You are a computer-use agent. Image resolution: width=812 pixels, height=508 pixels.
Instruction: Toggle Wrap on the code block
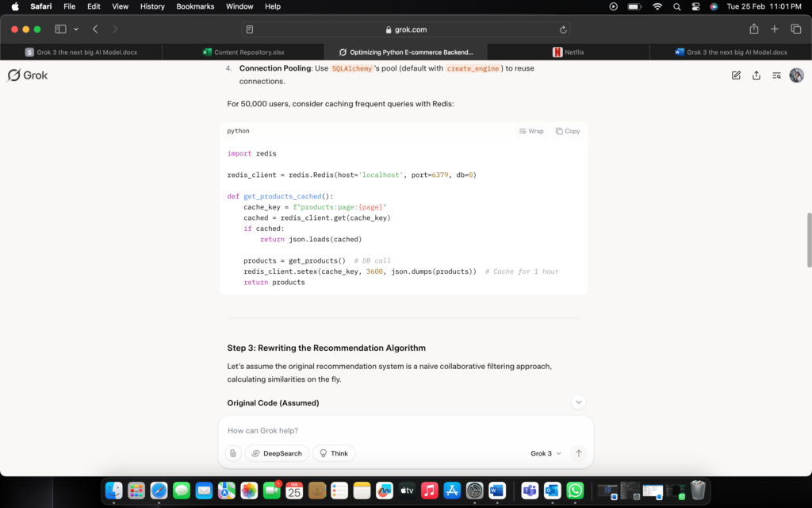point(531,131)
